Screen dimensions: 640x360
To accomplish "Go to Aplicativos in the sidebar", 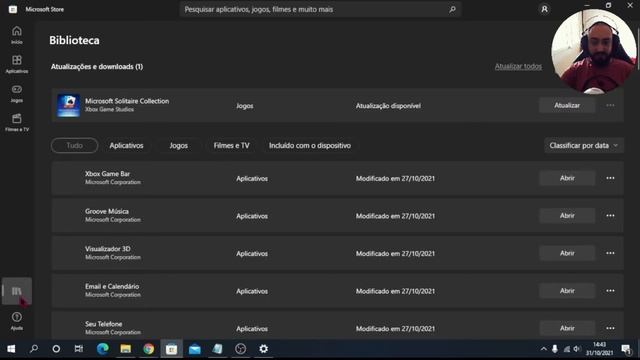I will [17, 64].
